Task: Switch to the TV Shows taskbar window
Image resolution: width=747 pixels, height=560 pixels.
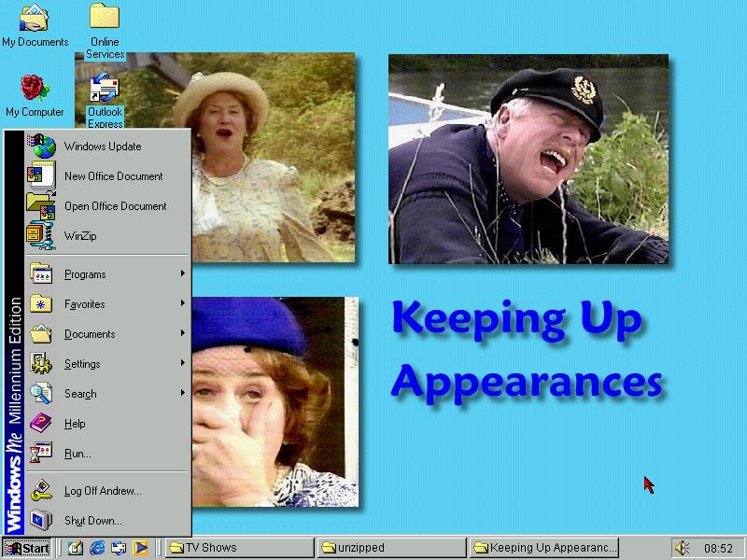Action: (238, 547)
